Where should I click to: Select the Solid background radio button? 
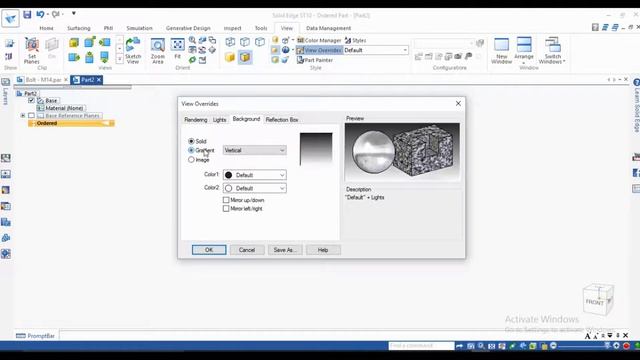point(191,141)
